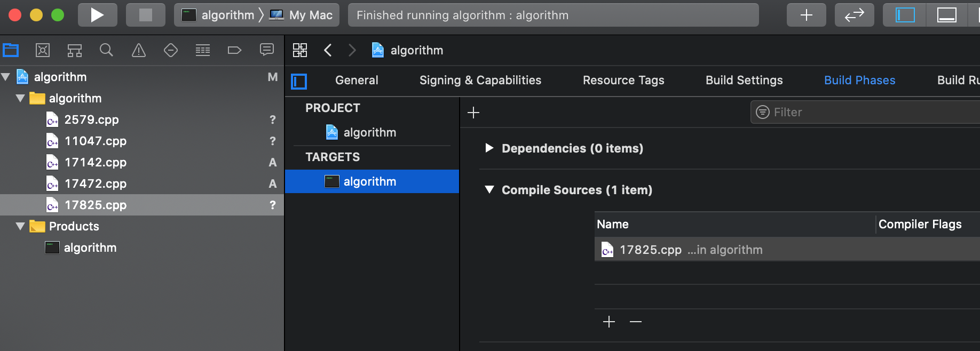980x351 pixels.
Task: Select the algorithm project root item
Action: tap(142, 77)
